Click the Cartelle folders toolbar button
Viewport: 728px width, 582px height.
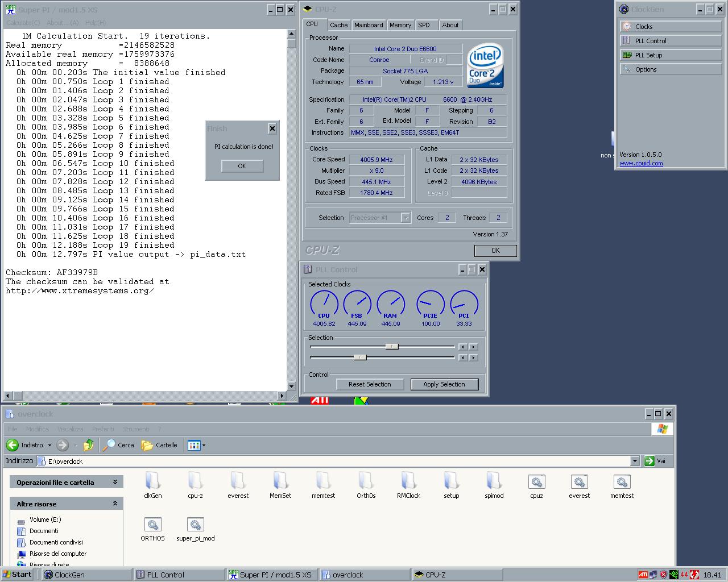click(x=160, y=445)
